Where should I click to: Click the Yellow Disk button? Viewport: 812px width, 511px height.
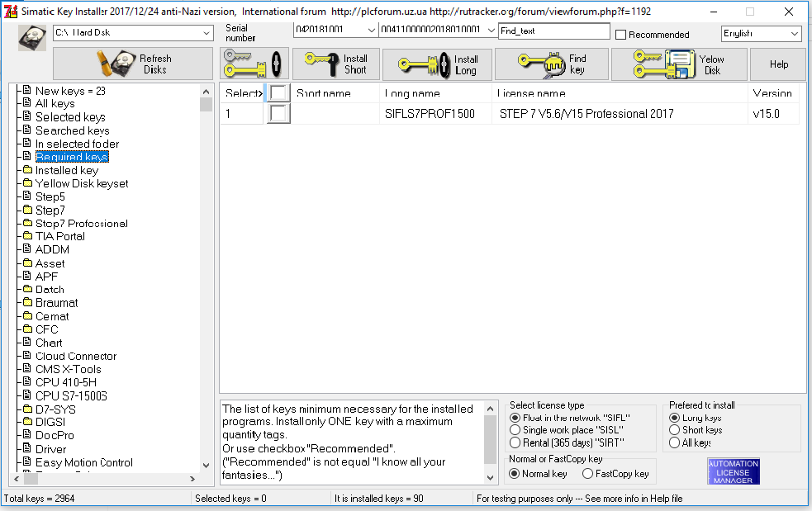click(679, 64)
